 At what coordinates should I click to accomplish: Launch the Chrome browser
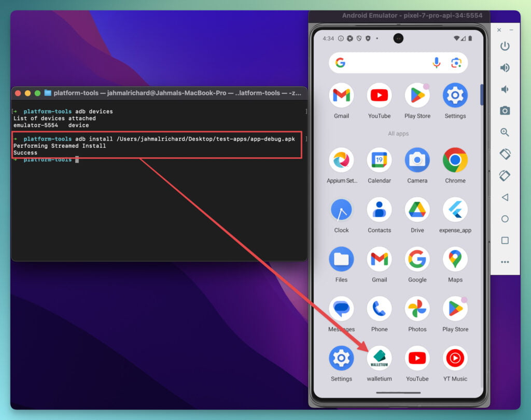(455, 160)
